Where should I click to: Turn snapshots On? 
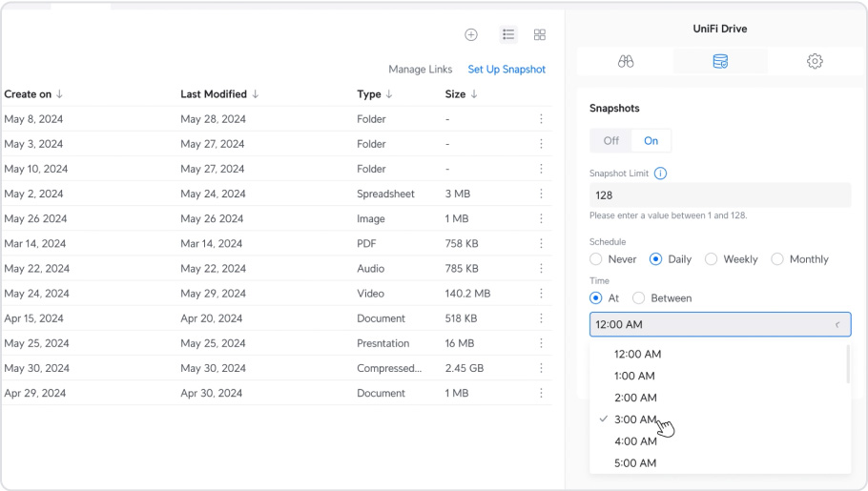pyautogui.click(x=651, y=140)
